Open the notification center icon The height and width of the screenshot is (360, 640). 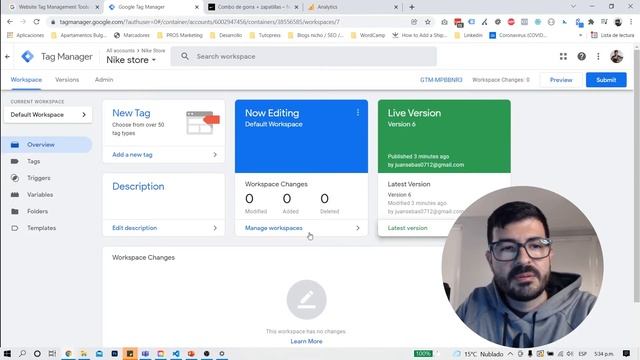(x=626, y=353)
